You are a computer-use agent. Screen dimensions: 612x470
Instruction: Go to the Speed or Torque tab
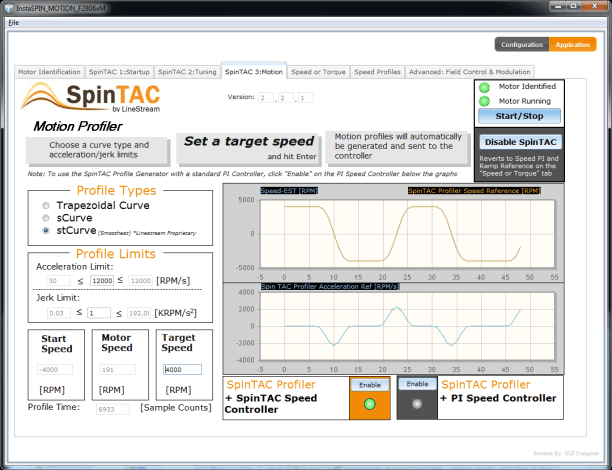[x=319, y=72]
